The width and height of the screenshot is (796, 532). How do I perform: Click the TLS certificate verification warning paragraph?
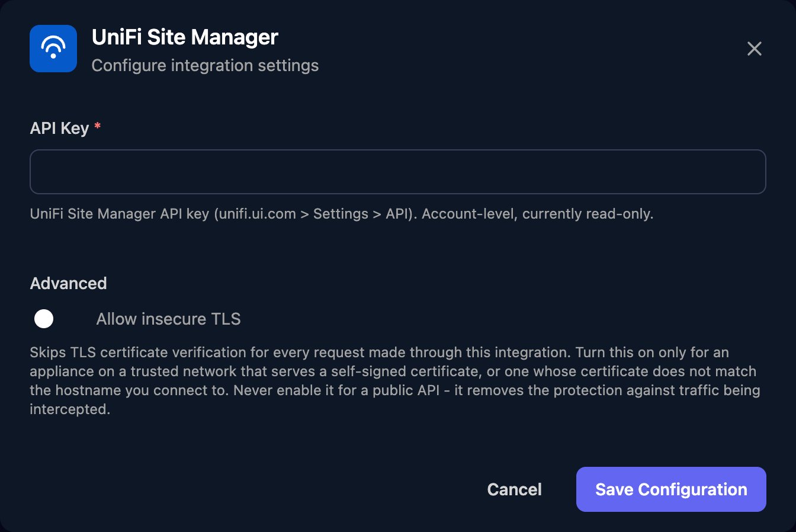395,381
